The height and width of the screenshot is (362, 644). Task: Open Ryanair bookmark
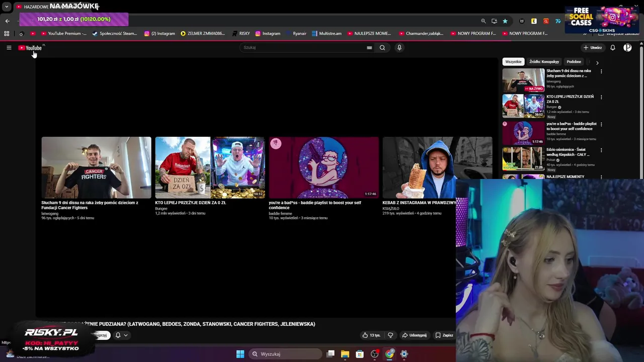[295, 34]
